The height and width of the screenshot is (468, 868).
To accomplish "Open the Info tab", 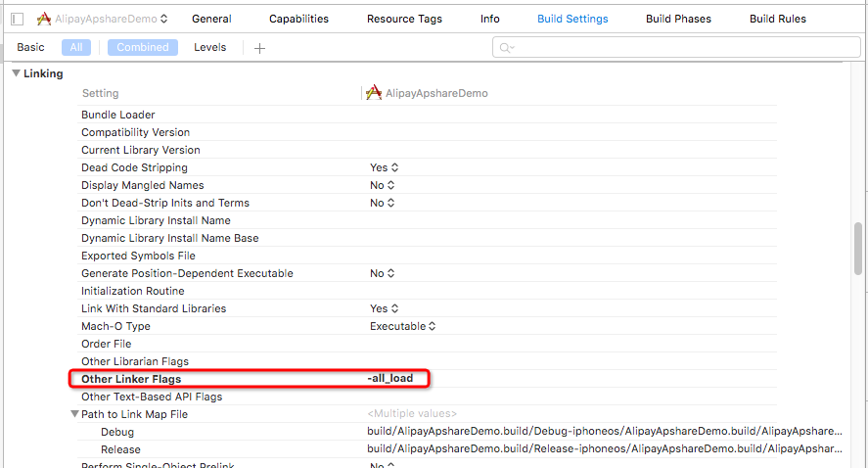I will [x=490, y=19].
